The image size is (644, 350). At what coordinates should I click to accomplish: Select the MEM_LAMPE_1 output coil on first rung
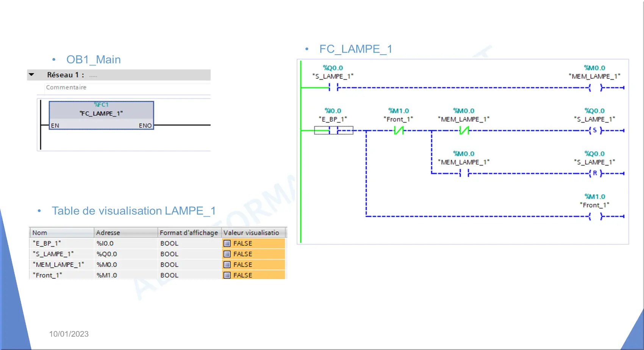coord(596,88)
